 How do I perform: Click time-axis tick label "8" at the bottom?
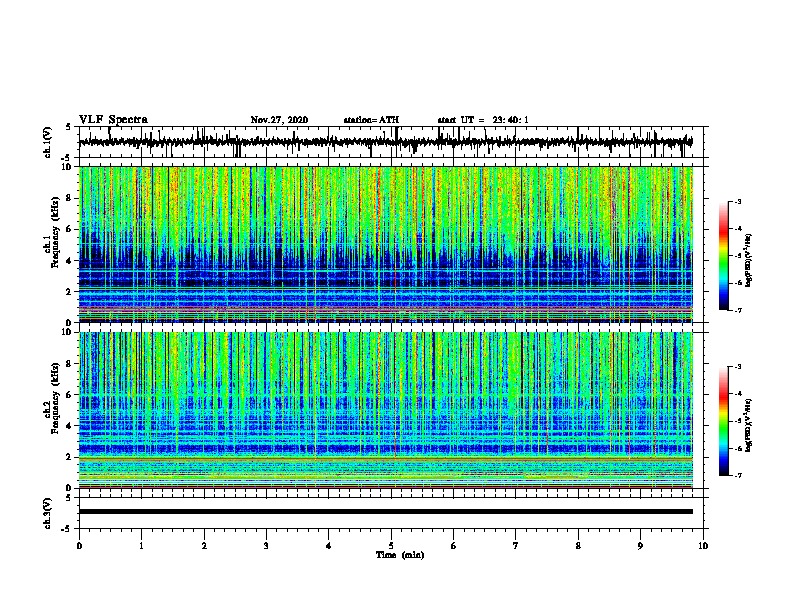click(578, 546)
